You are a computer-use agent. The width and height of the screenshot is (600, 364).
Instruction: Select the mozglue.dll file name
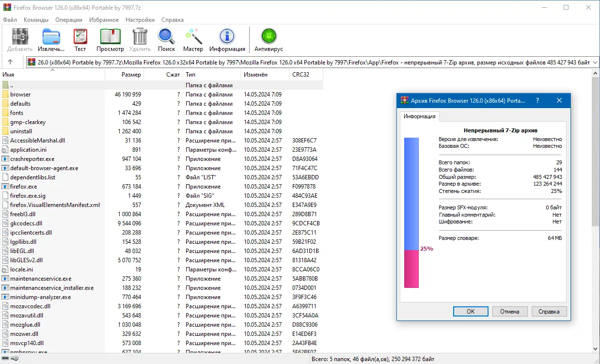[25, 325]
